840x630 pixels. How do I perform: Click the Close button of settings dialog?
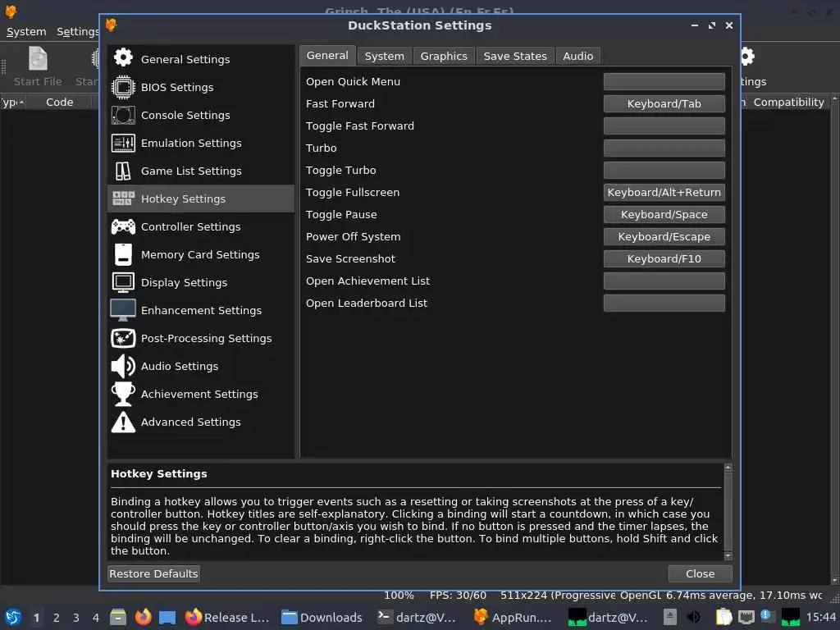pyautogui.click(x=700, y=573)
